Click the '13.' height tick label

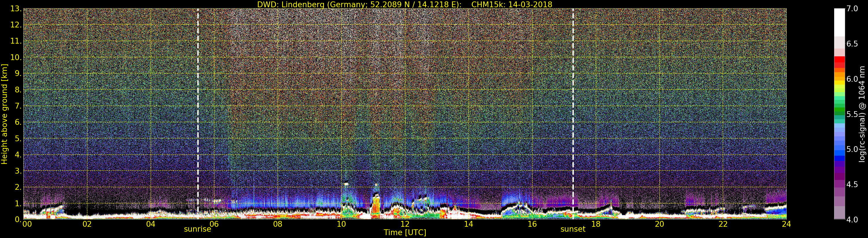point(16,9)
